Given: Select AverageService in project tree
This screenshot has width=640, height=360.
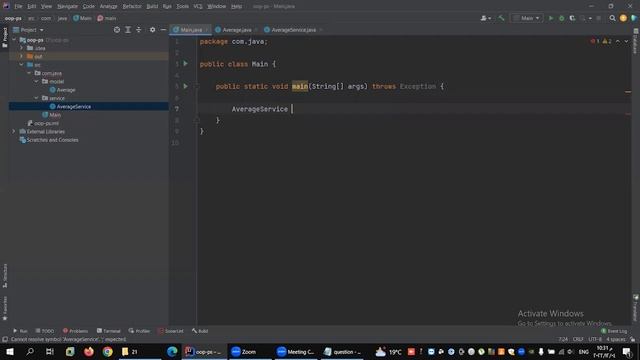Looking at the screenshot, I should click(x=73, y=107).
